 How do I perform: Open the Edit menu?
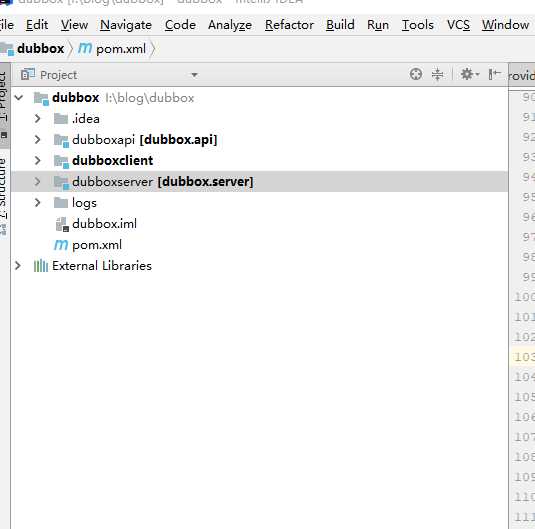point(37,25)
